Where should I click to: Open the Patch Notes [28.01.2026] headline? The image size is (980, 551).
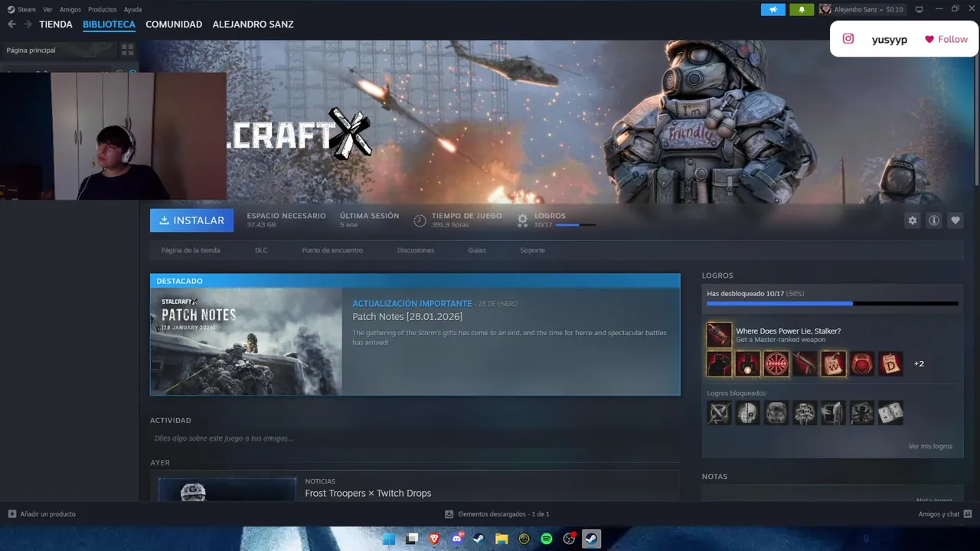[x=407, y=317]
